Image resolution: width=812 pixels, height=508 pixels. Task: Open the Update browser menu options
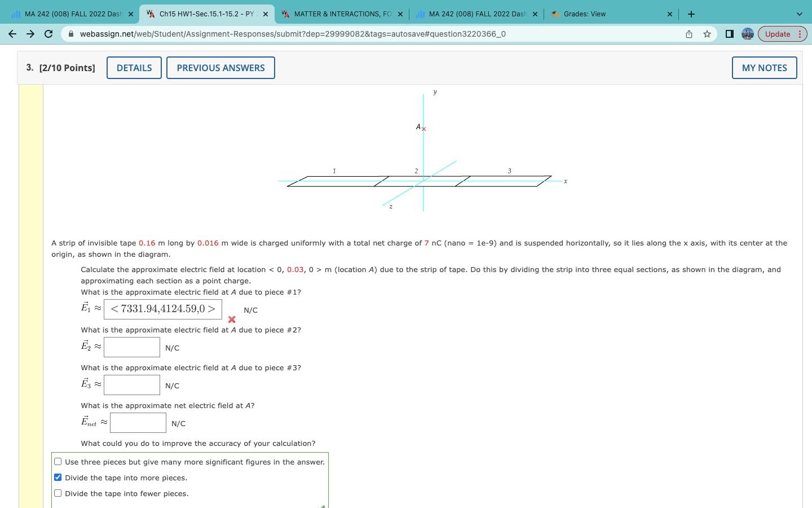(799, 34)
